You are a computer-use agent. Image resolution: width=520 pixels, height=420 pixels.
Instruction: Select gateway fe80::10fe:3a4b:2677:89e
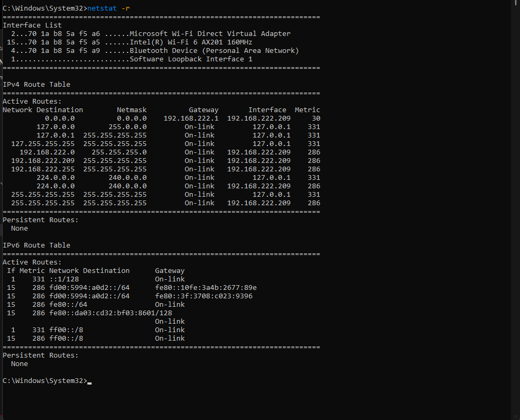(205, 288)
